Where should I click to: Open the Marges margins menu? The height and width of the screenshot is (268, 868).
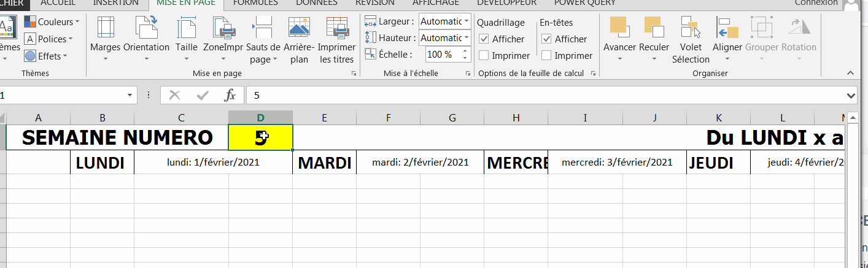(x=106, y=38)
